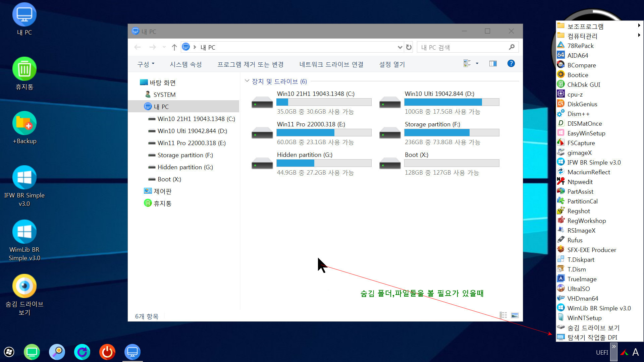
Task: Click 프로그램 제거 또는 변경
Action: click(x=251, y=64)
